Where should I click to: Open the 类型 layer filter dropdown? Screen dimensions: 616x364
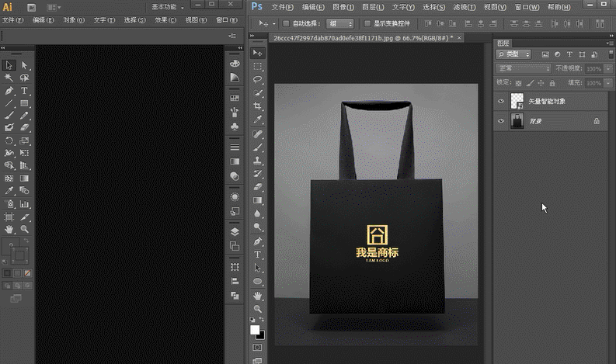coord(513,54)
